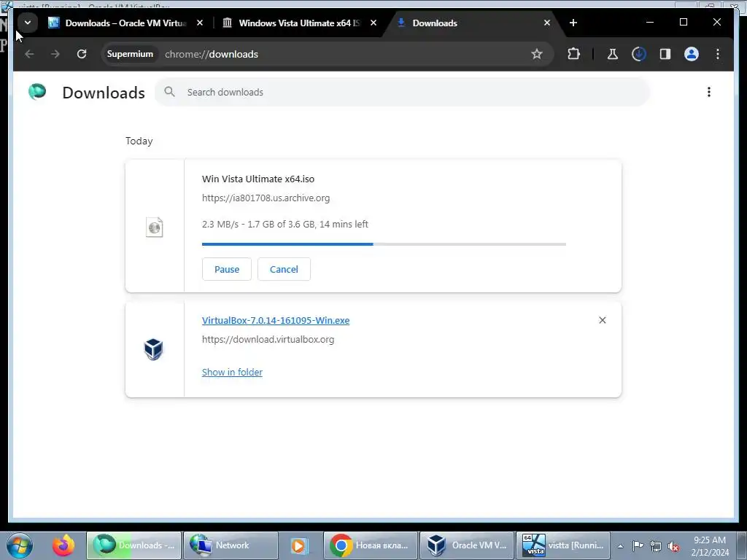Open the profile avatar menu
Screen dimensions: 747x560
tap(692, 54)
